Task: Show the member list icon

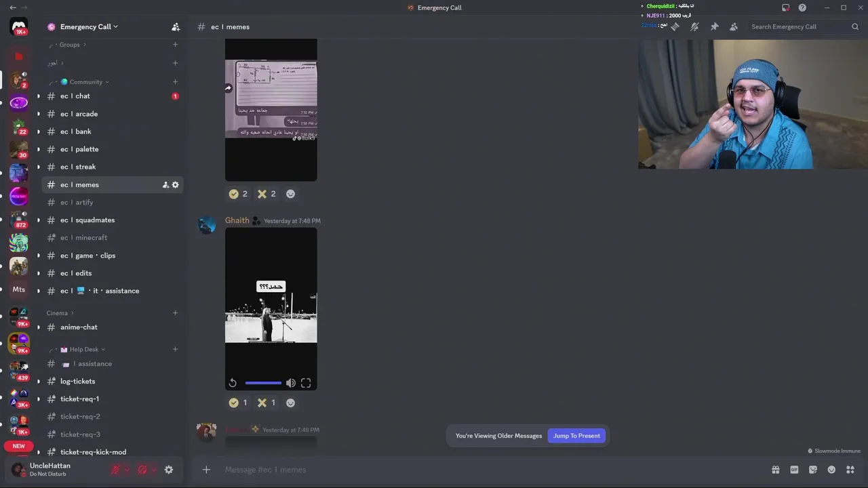Action: click(734, 26)
